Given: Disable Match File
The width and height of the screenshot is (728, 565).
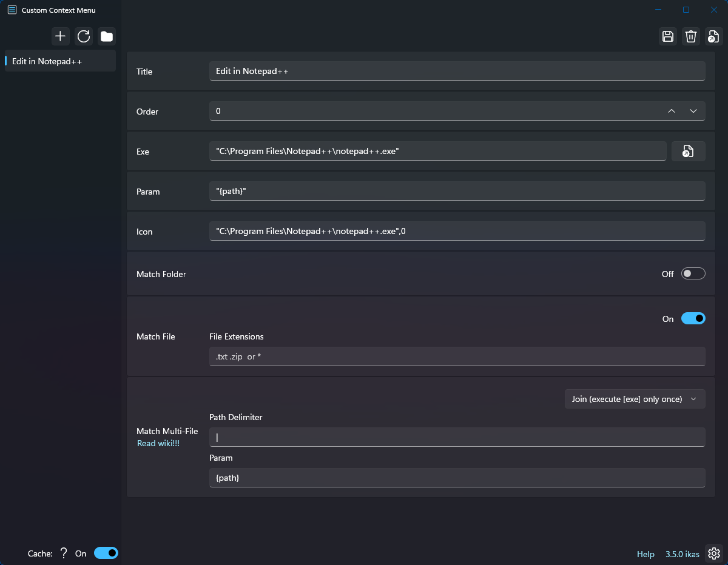Looking at the screenshot, I should 693,318.
